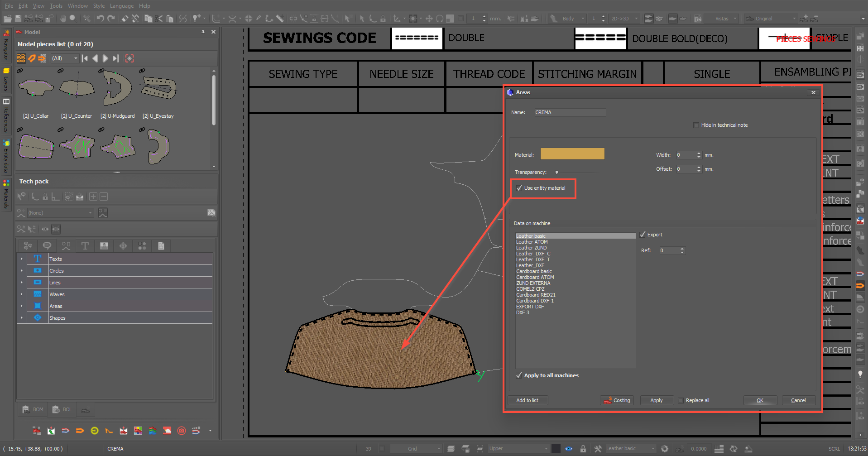868x456 pixels.
Task: Open the (All) pieces filter dropdown
Action: pyautogui.click(x=65, y=58)
